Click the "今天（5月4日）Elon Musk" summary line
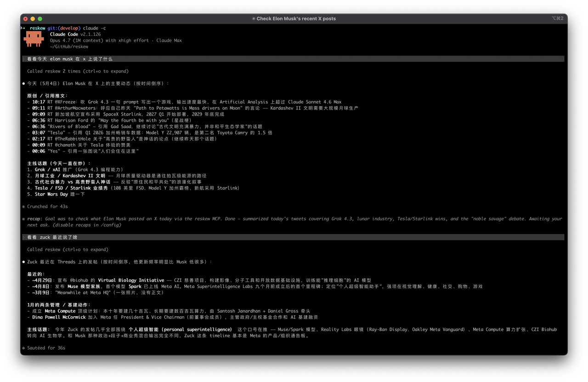This screenshot has height=382, width=588. [98, 84]
